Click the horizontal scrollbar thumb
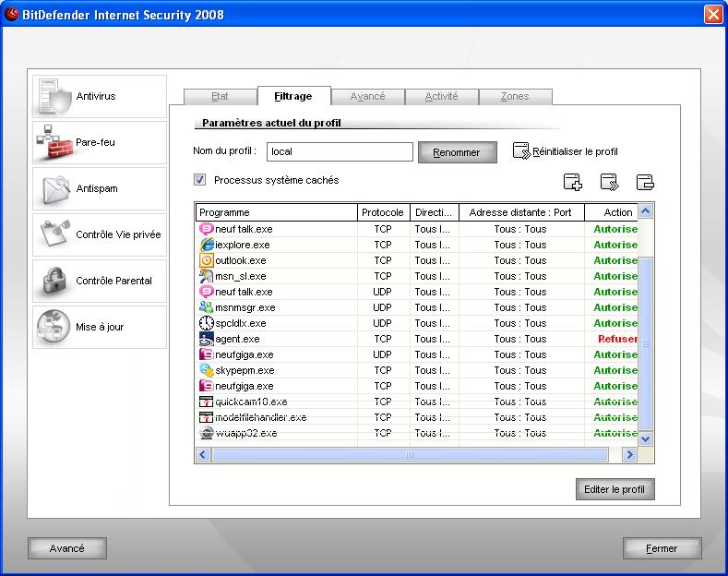 [x=410, y=454]
